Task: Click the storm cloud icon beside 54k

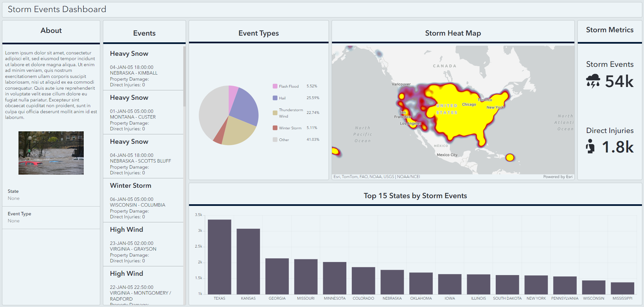Action: pyautogui.click(x=593, y=81)
